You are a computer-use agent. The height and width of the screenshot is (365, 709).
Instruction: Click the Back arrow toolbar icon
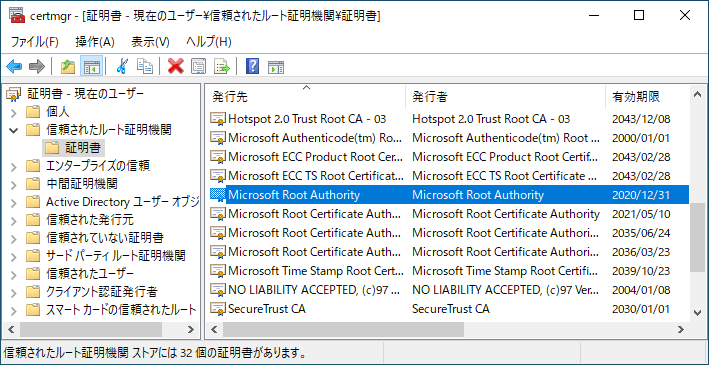14,67
